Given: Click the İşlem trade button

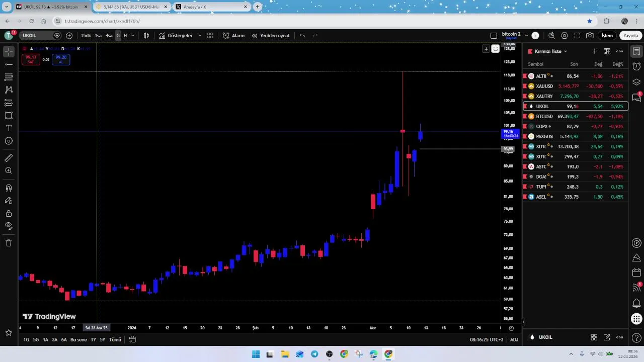Looking at the screenshot, I should 607,36.
